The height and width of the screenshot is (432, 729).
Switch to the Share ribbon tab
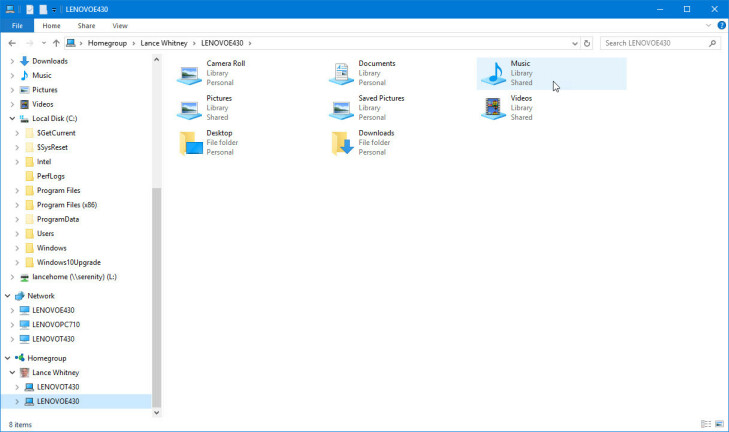point(86,26)
